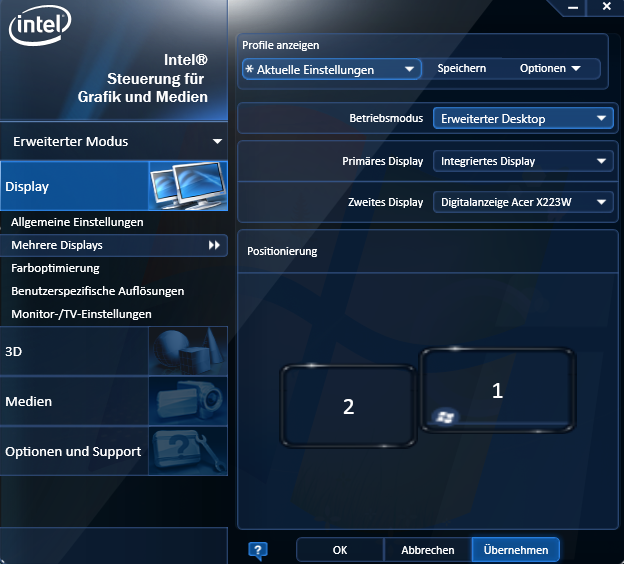Image resolution: width=624 pixels, height=564 pixels.
Task: Open Farboptimierung settings
Action: [x=55, y=268]
